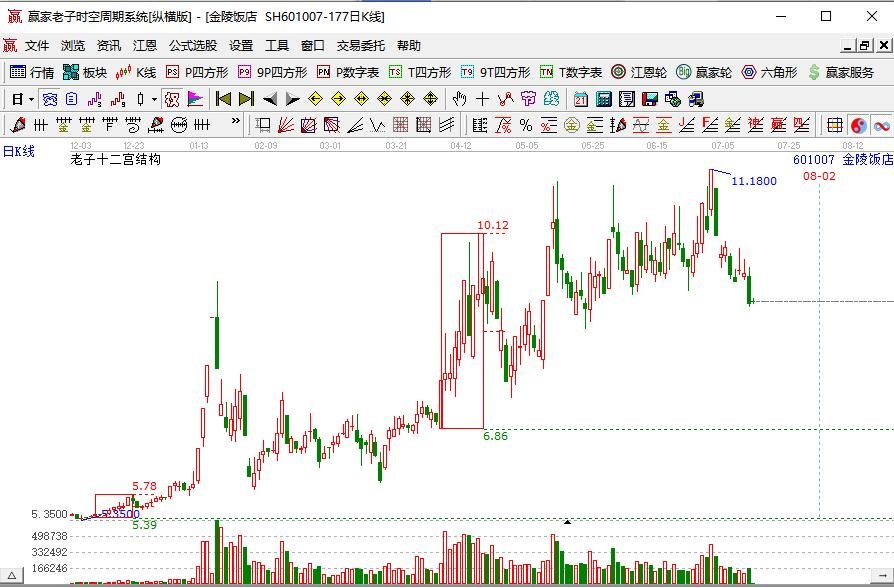894x588 pixels.
Task: Open the 赢家轮 wheel tool
Action: 704,72
